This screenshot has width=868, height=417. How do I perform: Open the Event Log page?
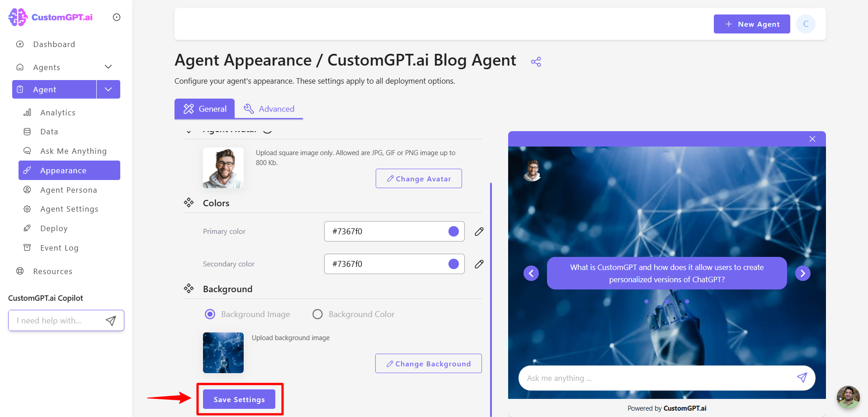click(x=59, y=248)
